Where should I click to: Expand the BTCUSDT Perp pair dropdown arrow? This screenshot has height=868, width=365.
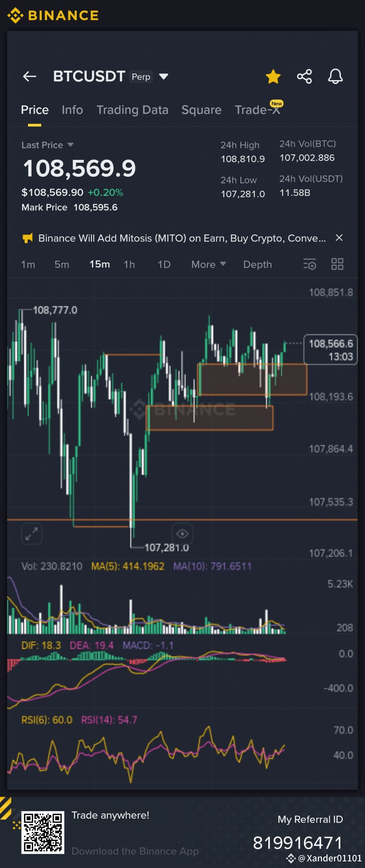pyautogui.click(x=163, y=76)
